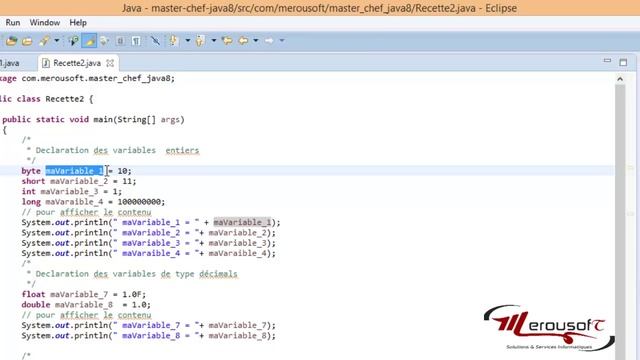Viewport: 640px width, 360px height.
Task: Click the Forward navigation arrow icon
Action: click(x=269, y=40)
